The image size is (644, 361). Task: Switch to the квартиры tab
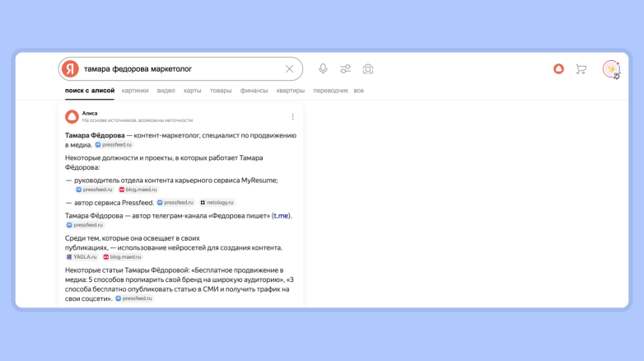[x=291, y=91]
